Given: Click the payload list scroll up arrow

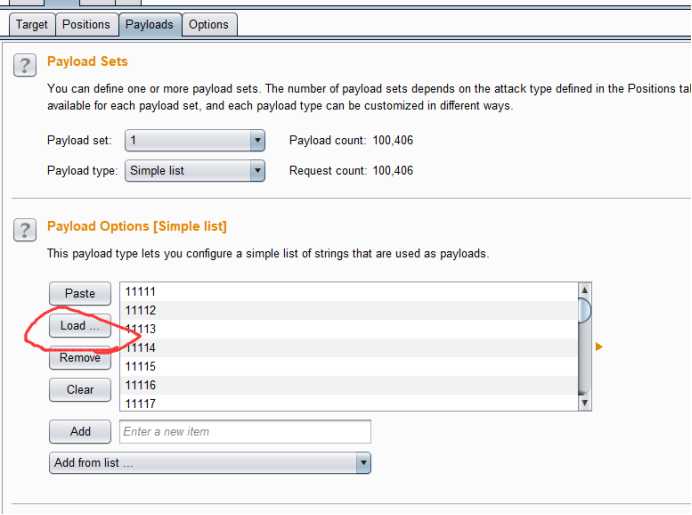Looking at the screenshot, I should [x=585, y=290].
